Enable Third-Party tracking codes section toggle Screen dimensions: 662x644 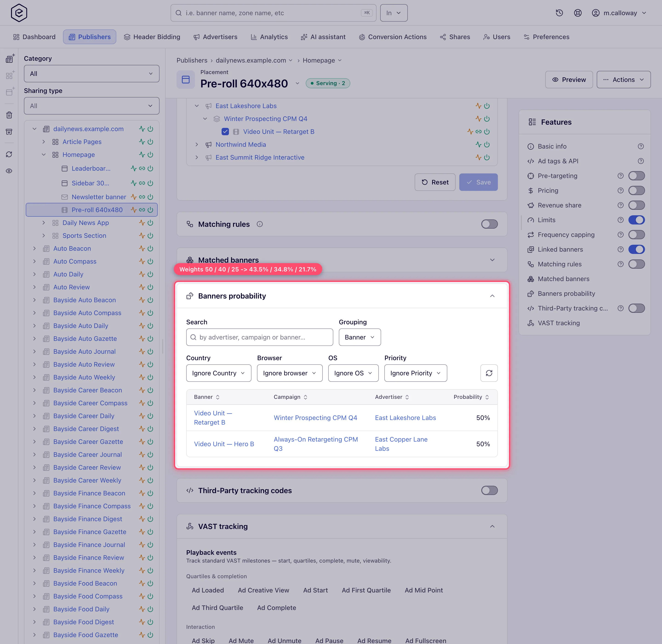click(x=489, y=490)
